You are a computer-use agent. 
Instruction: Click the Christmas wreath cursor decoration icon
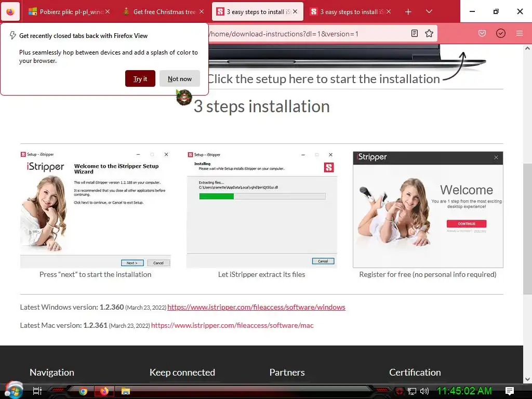pyautogui.click(x=184, y=97)
